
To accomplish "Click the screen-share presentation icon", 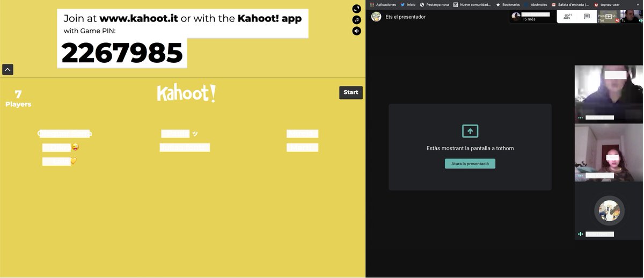I will [x=470, y=131].
